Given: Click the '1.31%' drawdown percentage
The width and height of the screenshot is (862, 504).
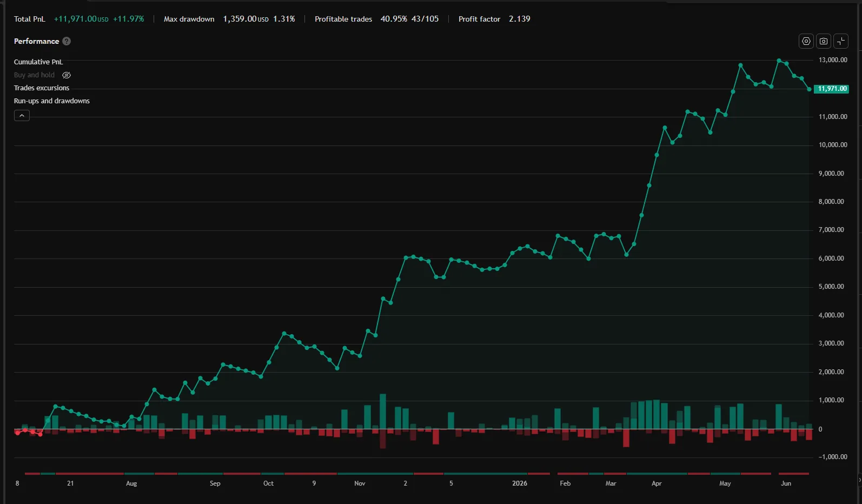Looking at the screenshot, I should 284,19.
